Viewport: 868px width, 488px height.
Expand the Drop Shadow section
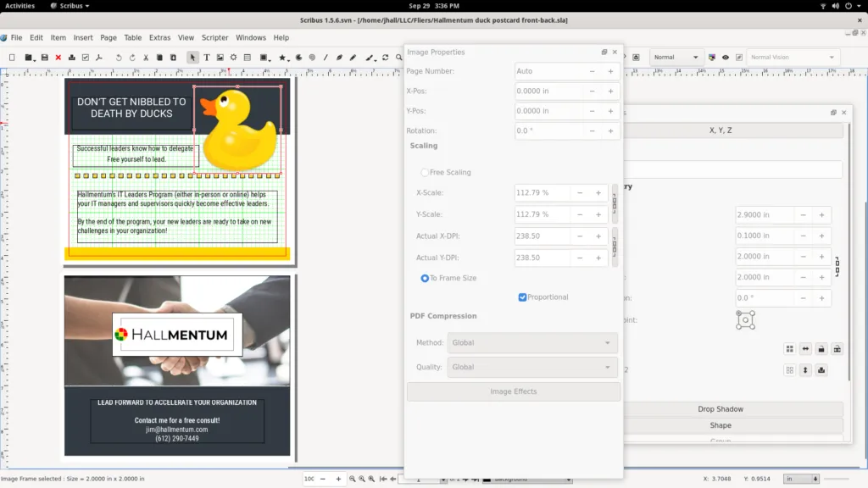(x=721, y=409)
